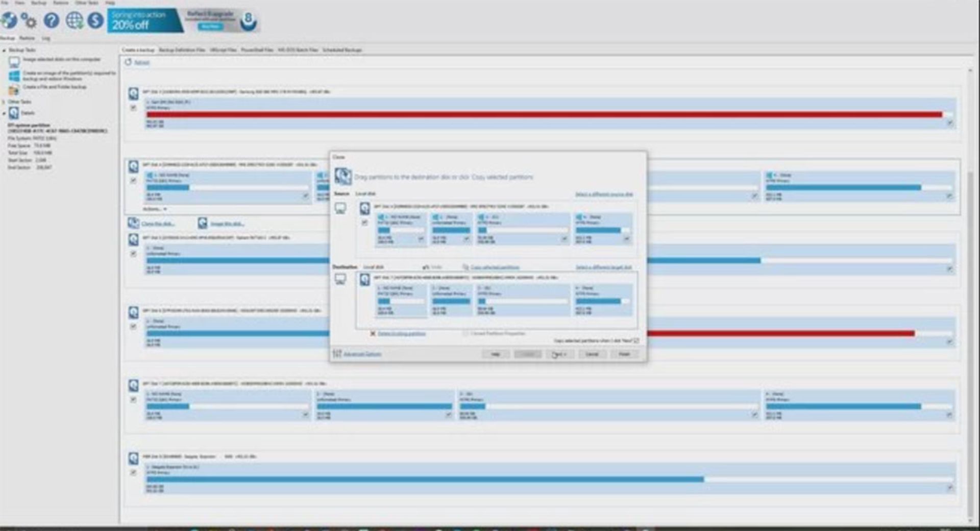Click the File and Folder backup icon

coord(14,90)
